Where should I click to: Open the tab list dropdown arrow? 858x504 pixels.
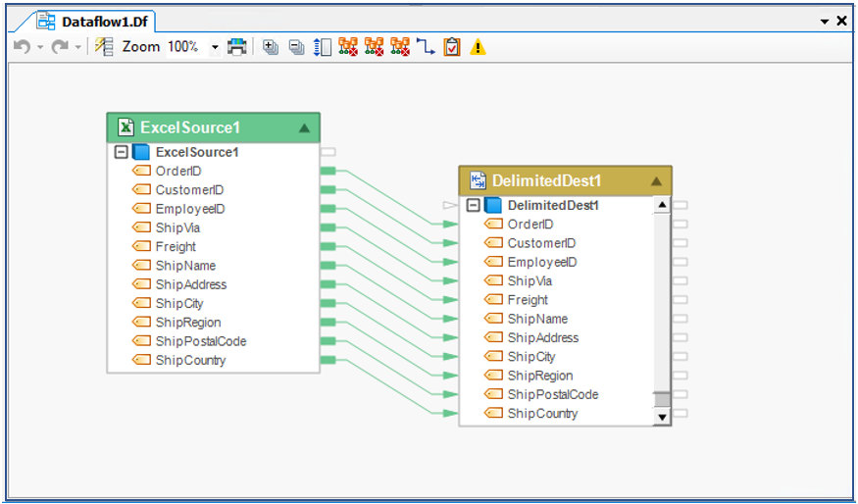click(824, 21)
